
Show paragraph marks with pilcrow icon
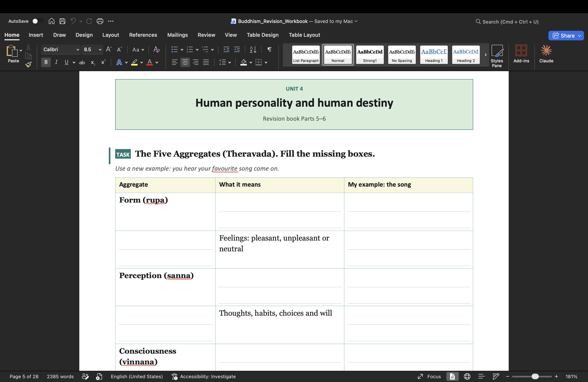[x=270, y=49]
